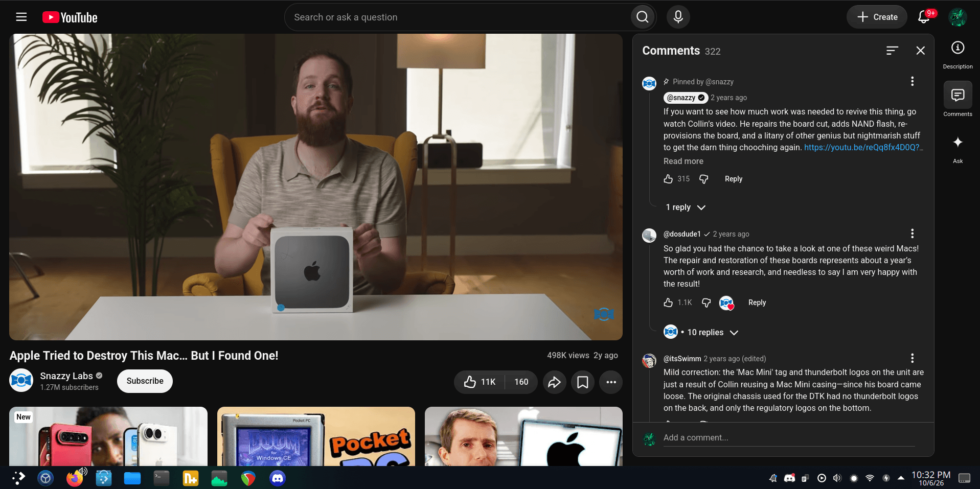The height and width of the screenshot is (489, 980).
Task: Save video with the bookmark icon
Action: point(582,382)
